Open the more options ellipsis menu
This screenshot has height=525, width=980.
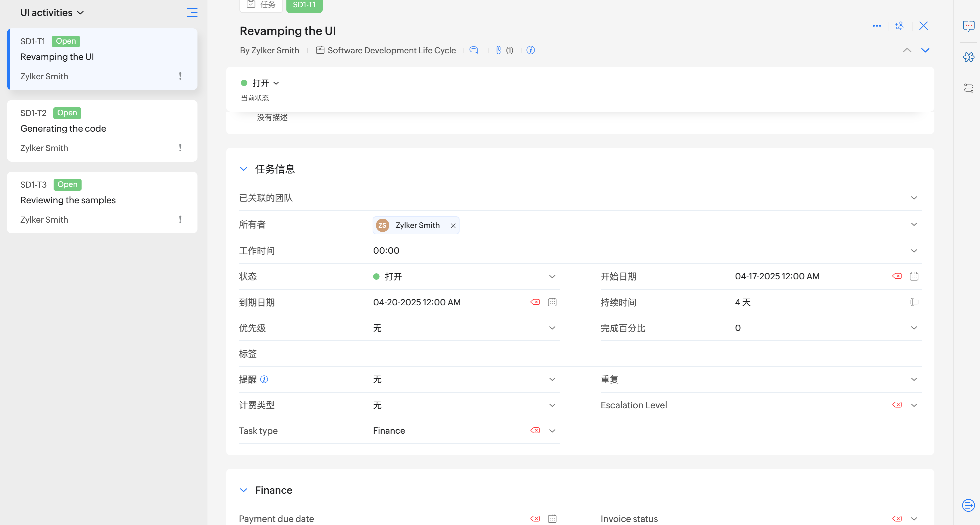[x=876, y=26]
